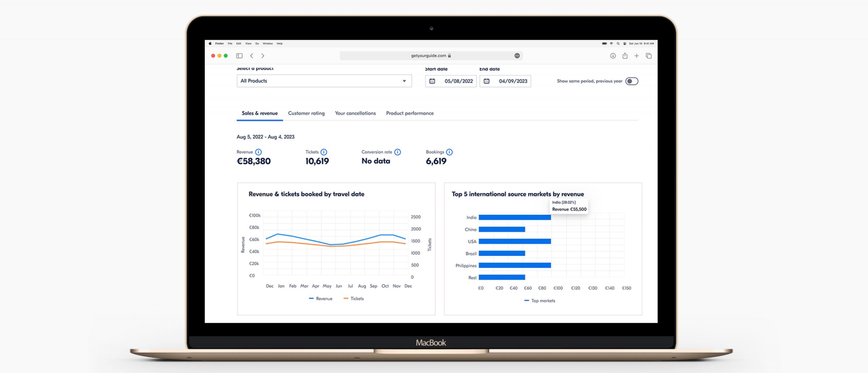Click the Bookings info icon
Image resolution: width=868 pixels, height=373 pixels.
[449, 152]
